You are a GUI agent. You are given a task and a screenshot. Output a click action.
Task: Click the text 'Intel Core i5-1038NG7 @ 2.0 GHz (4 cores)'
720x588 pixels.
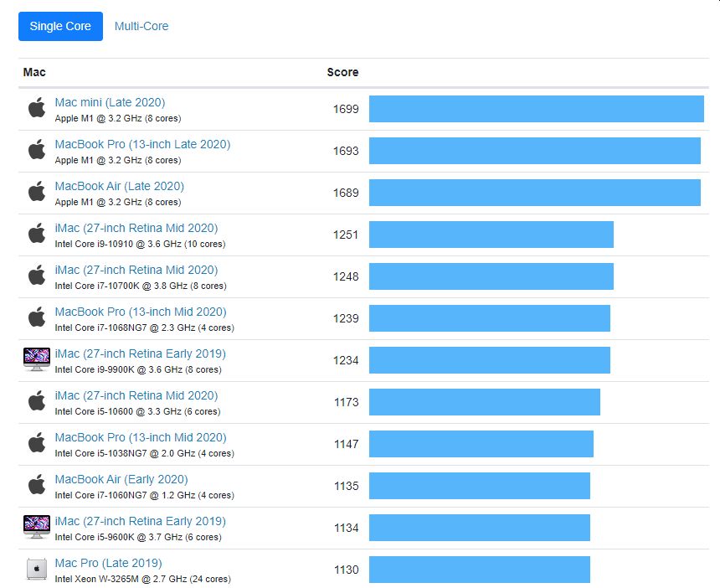coord(145,453)
